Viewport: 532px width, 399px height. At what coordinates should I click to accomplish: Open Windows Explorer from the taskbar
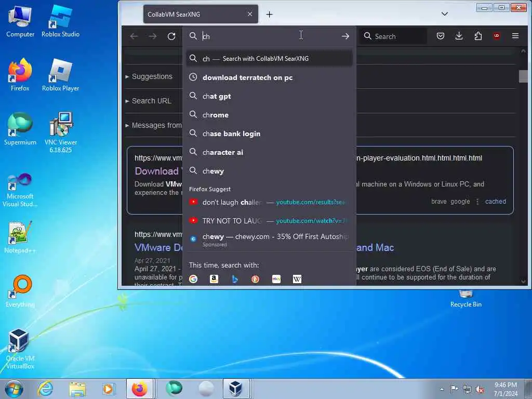pos(77,389)
